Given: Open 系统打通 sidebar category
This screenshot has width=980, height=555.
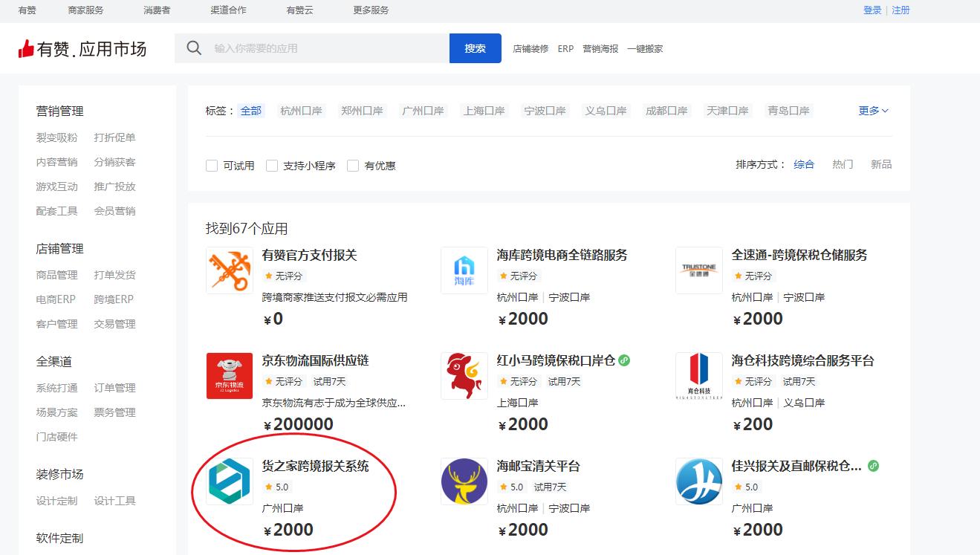Looking at the screenshot, I should coord(56,388).
